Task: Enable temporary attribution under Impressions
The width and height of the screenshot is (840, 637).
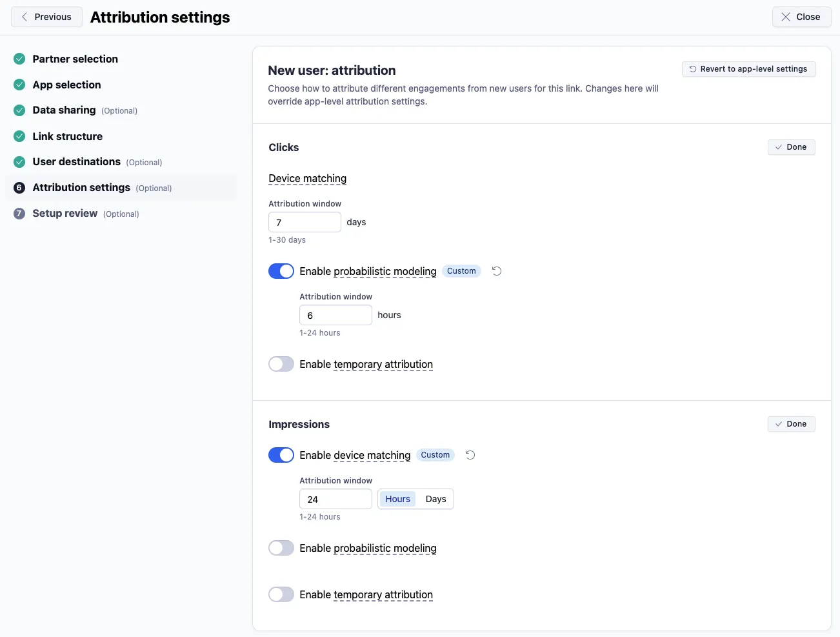Action: coord(281,594)
